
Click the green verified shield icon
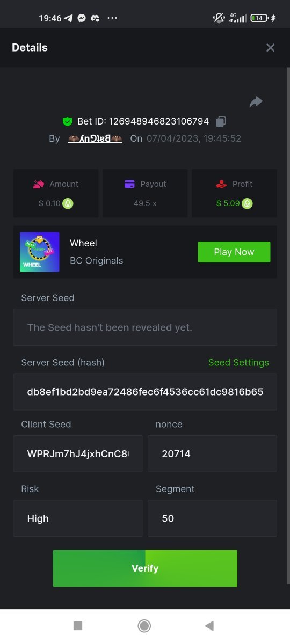[68, 121]
